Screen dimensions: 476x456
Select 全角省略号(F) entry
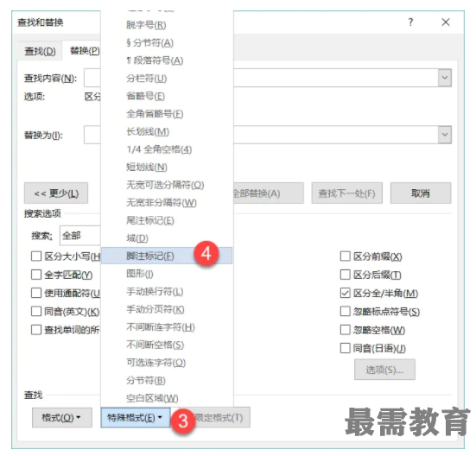click(167, 114)
